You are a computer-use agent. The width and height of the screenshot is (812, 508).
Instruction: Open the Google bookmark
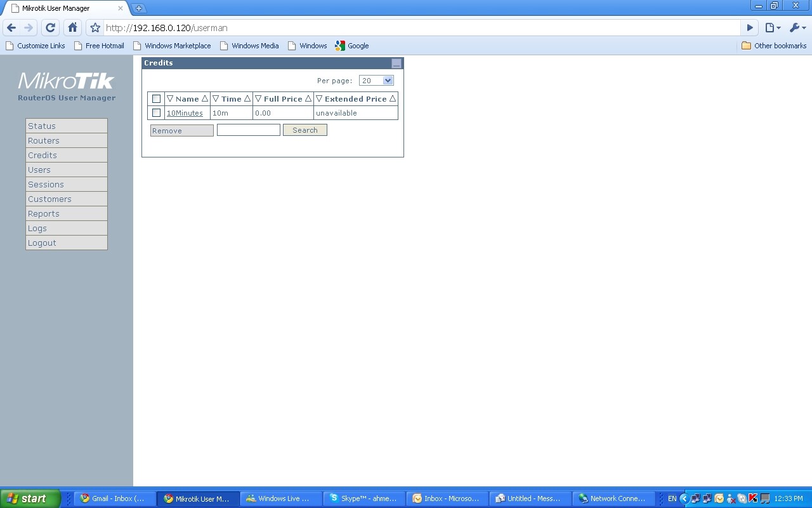pyautogui.click(x=352, y=46)
